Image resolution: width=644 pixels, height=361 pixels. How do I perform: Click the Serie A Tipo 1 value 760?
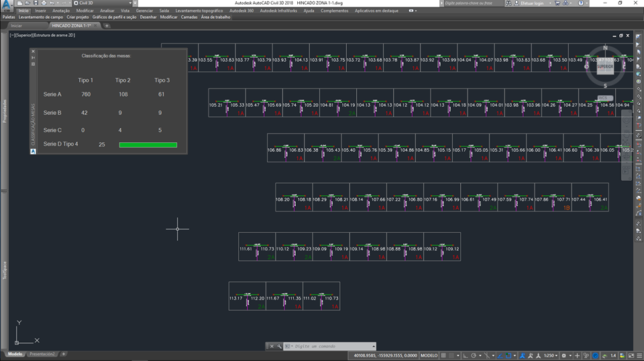(86, 94)
